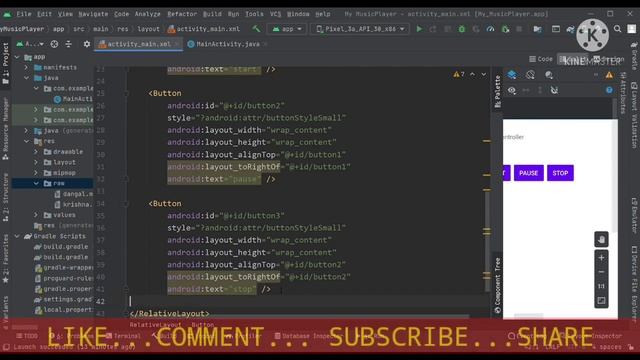Switch to the MainActivity.java editor tab

tap(228, 44)
